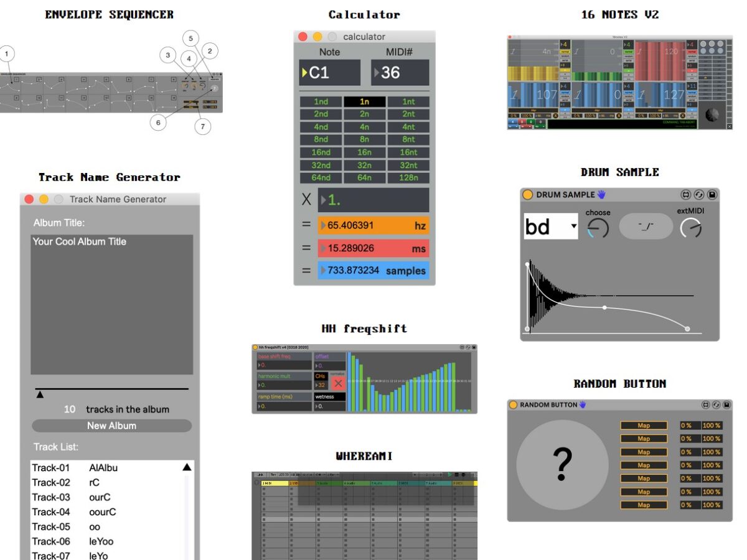Select the 64n note value in calculator
This screenshot has height=560, width=747.
[365, 178]
